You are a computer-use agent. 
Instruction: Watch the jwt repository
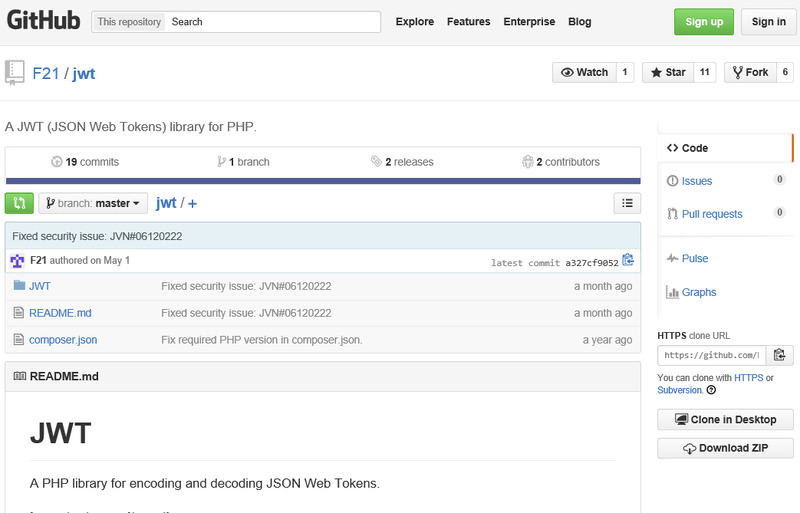(x=585, y=72)
